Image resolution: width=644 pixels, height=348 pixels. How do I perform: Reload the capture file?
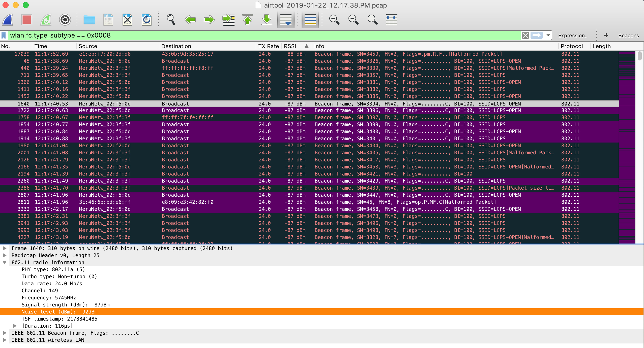coord(147,20)
